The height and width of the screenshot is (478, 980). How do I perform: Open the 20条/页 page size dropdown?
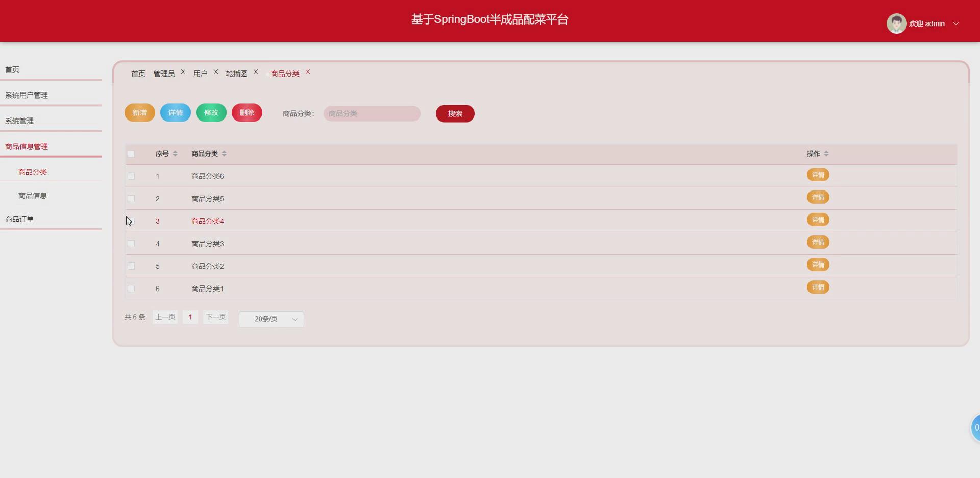[272, 319]
